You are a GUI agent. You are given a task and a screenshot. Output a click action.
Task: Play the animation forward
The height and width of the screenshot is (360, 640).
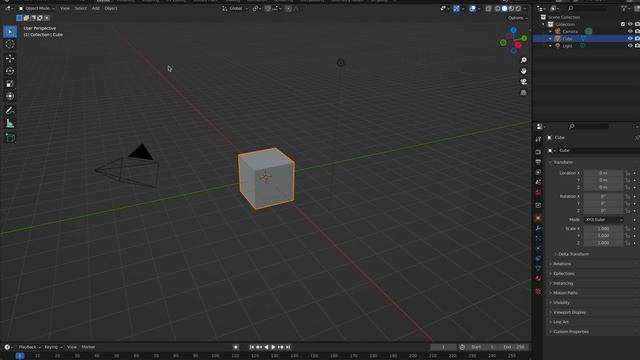point(273,347)
